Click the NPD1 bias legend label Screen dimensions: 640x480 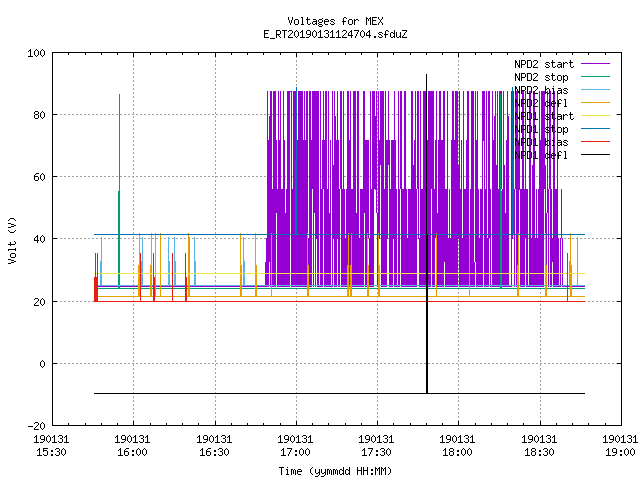pos(541,142)
